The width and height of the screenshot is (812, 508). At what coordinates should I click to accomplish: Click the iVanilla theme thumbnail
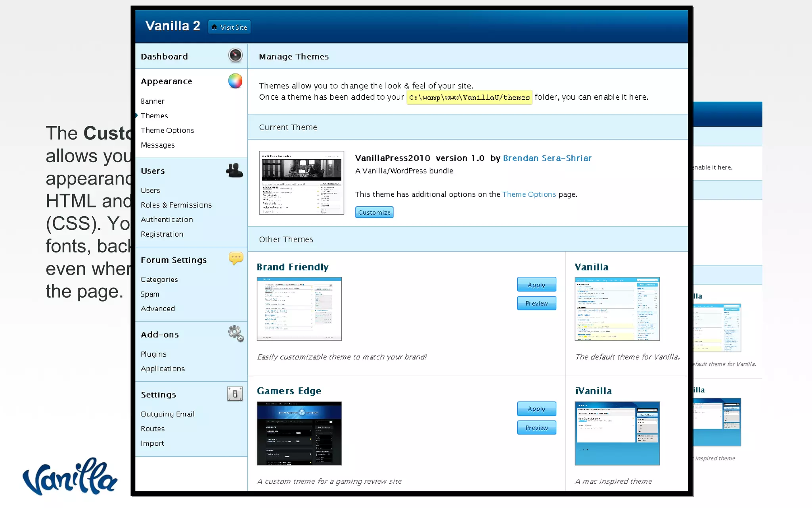click(x=617, y=433)
